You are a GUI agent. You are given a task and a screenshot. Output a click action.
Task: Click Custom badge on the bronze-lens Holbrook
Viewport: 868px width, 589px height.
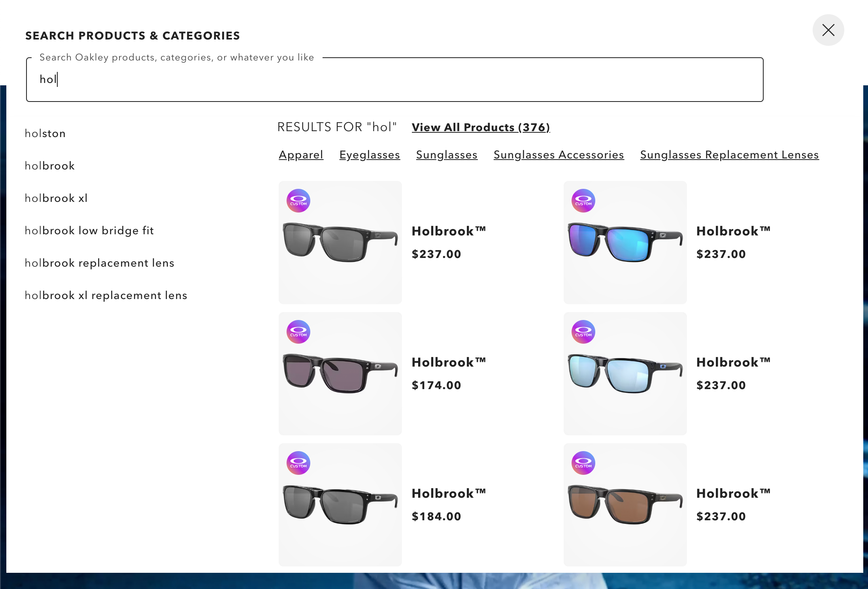[x=583, y=463]
